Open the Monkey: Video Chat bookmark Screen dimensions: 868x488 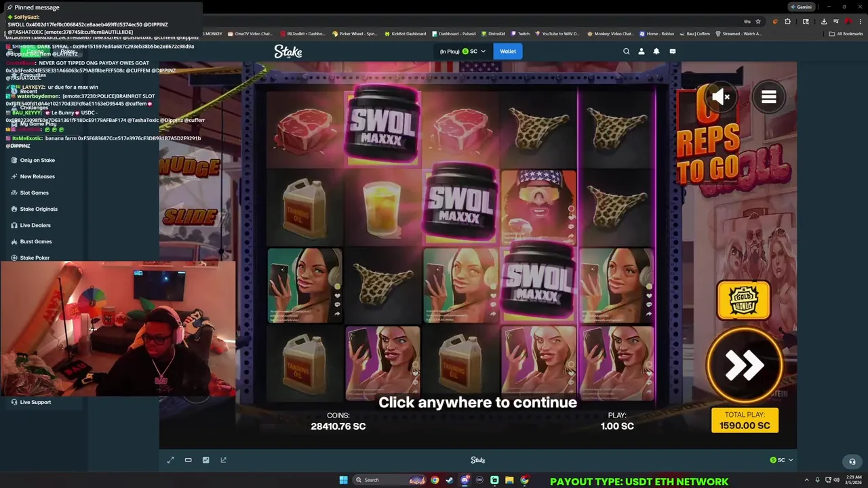611,34
